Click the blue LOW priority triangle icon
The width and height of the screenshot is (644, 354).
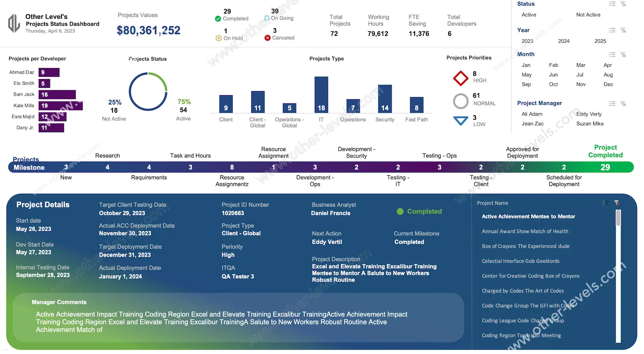pos(461,121)
